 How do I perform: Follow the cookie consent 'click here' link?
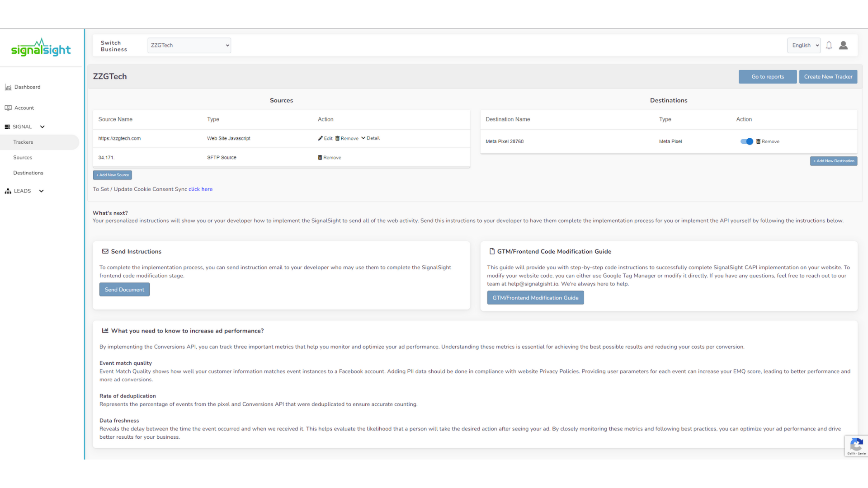[x=200, y=189]
